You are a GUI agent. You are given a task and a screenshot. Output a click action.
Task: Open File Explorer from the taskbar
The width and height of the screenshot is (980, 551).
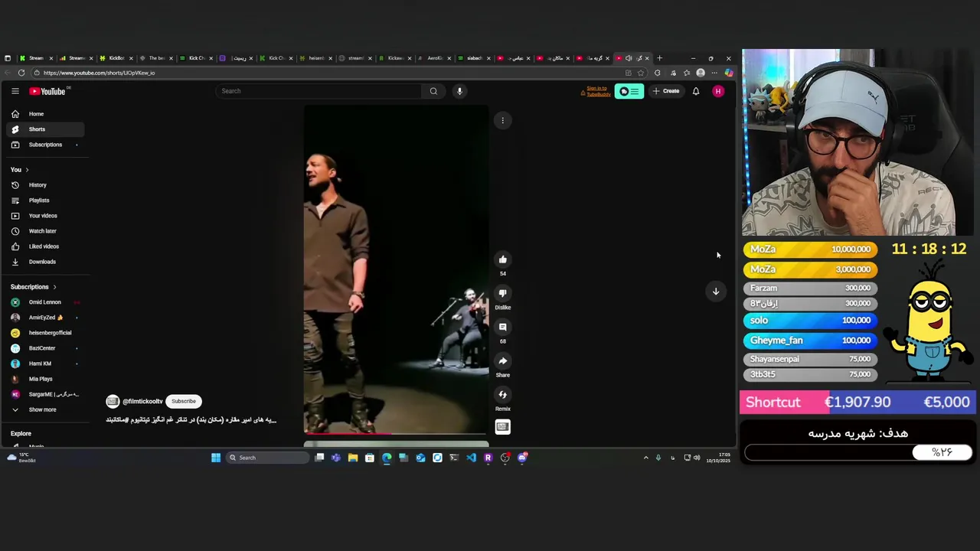tap(353, 458)
